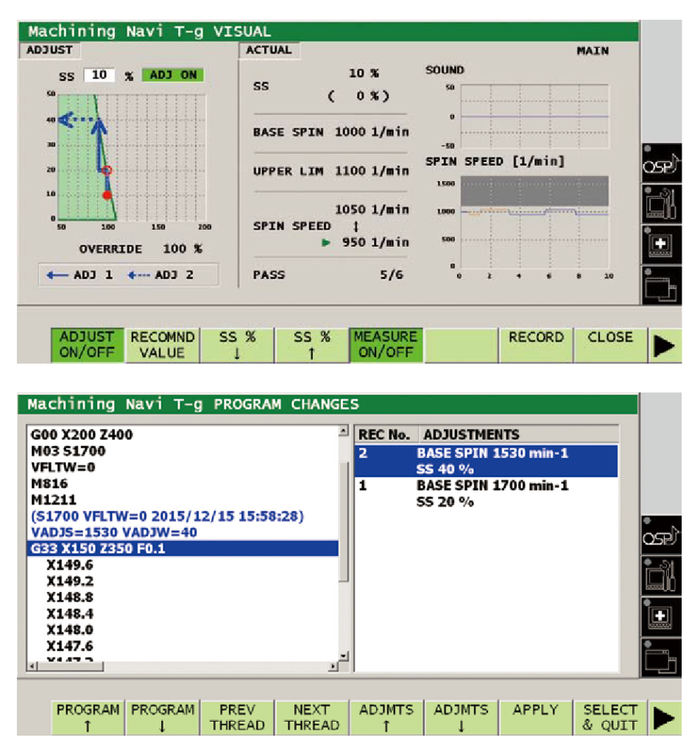Select the ACTUAL tab label
Screen dimensions: 700x754
[x=269, y=50]
